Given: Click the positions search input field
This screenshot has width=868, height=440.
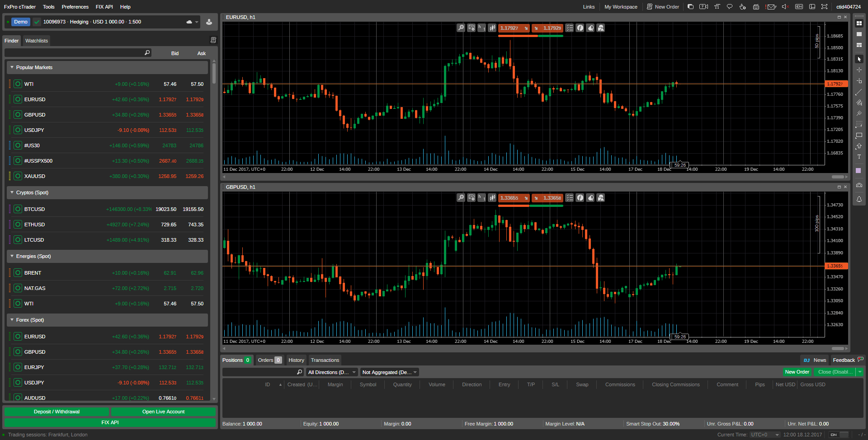Looking at the screenshot, I should point(263,372).
